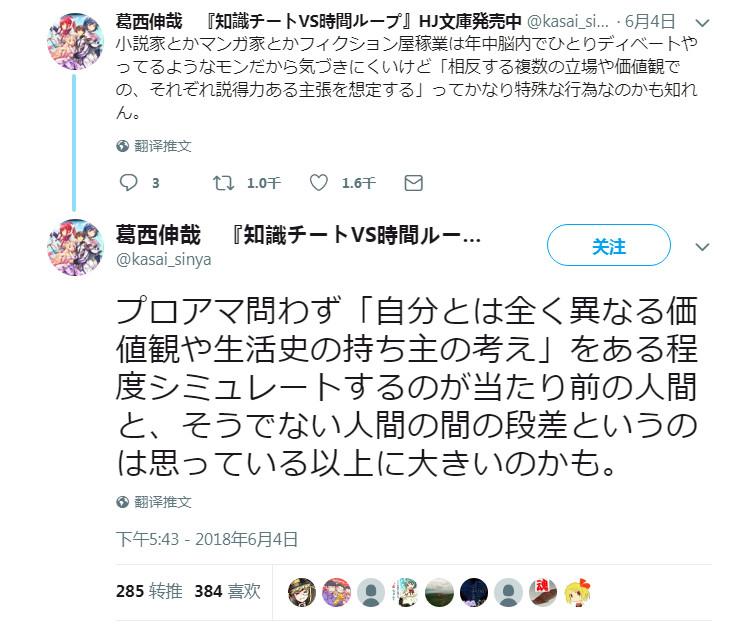Click the direct message envelope icon
755x633 pixels.
tap(414, 183)
